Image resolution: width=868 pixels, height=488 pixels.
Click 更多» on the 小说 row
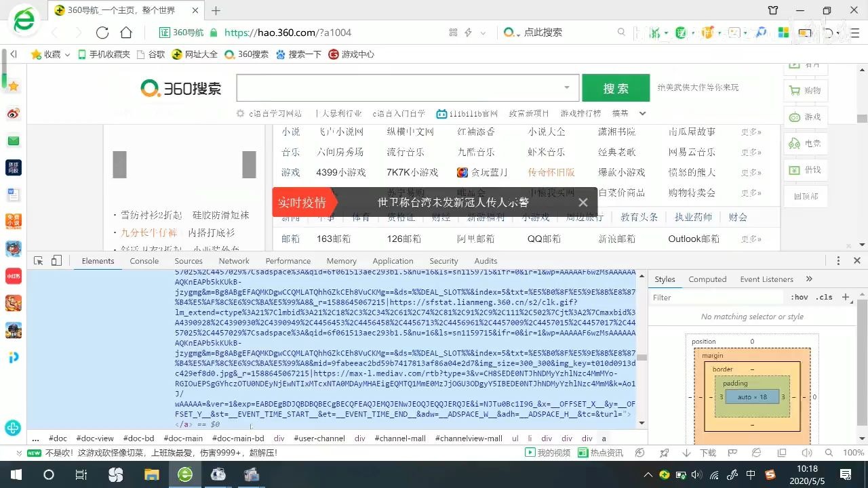pyautogui.click(x=751, y=131)
